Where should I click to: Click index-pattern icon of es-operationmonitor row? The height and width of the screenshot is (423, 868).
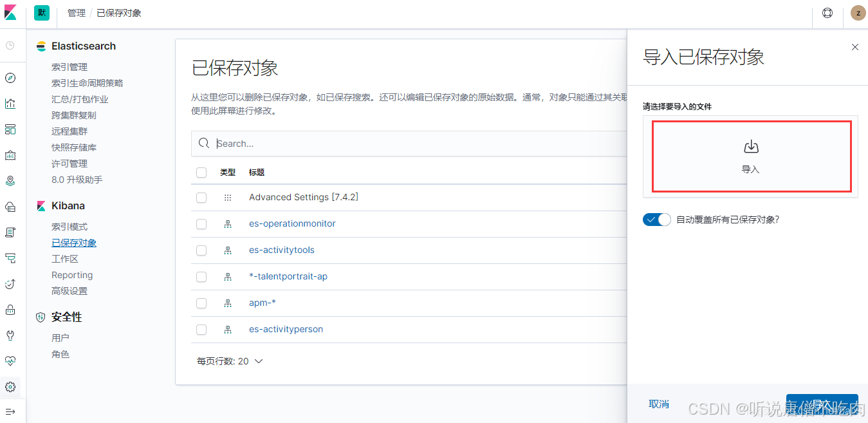coord(227,224)
